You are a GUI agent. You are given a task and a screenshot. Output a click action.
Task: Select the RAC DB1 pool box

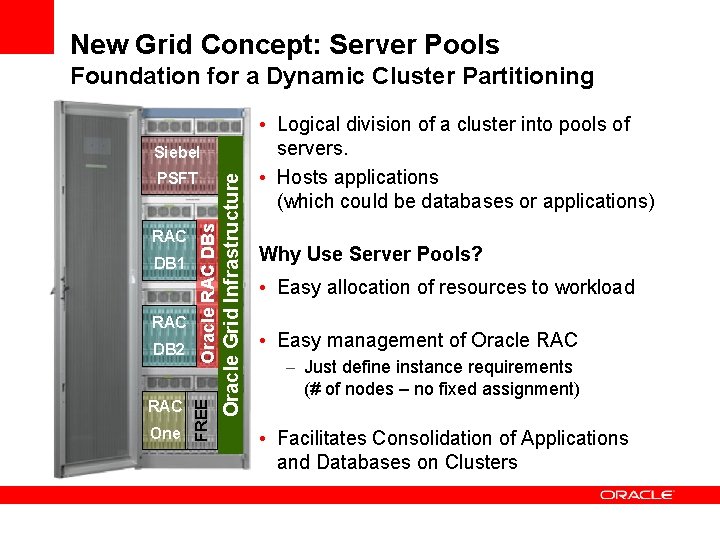pyautogui.click(x=169, y=250)
